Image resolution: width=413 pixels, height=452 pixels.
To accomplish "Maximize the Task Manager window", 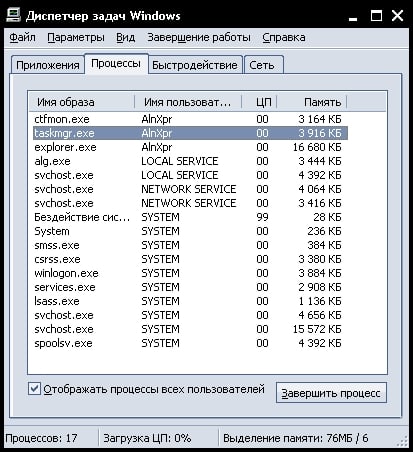I will click(376, 16).
